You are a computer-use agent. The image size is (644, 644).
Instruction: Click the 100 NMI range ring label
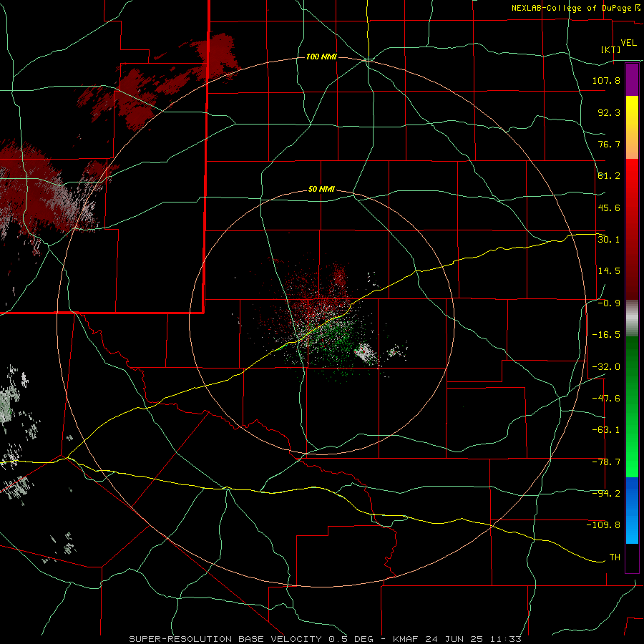click(321, 57)
